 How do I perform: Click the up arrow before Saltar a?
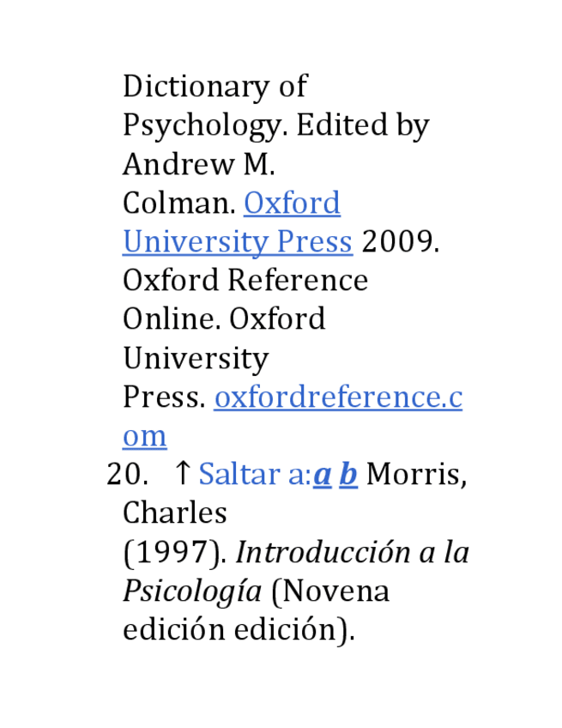[x=182, y=474]
